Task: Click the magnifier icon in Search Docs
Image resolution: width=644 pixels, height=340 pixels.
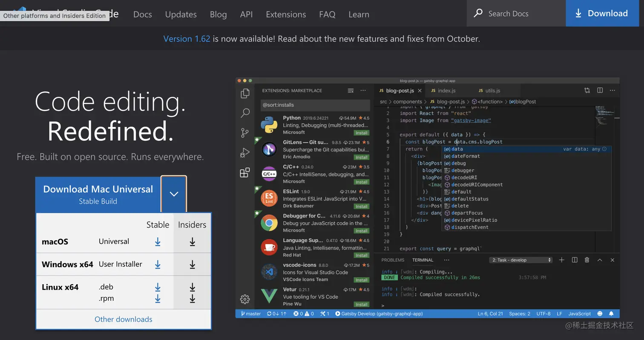Action: tap(478, 13)
